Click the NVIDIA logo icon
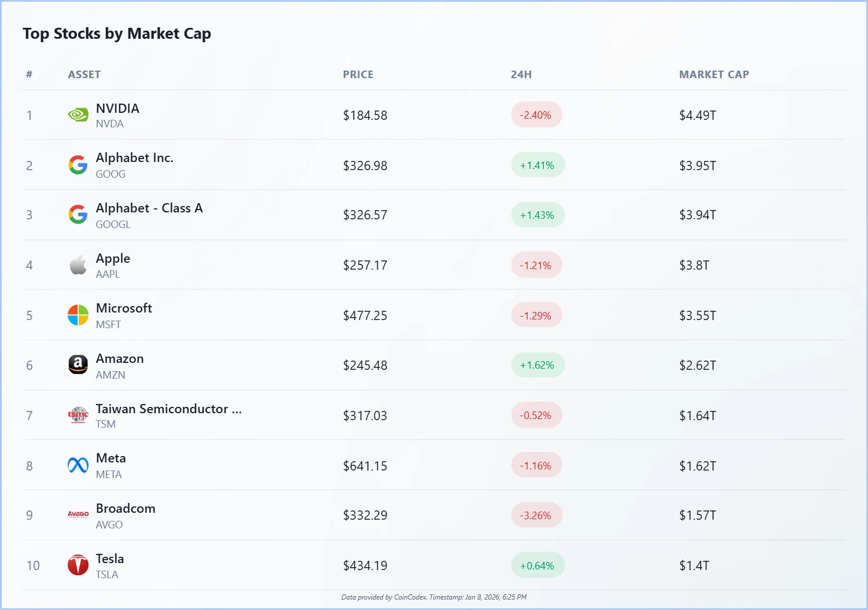This screenshot has height=610, width=868. (78, 115)
